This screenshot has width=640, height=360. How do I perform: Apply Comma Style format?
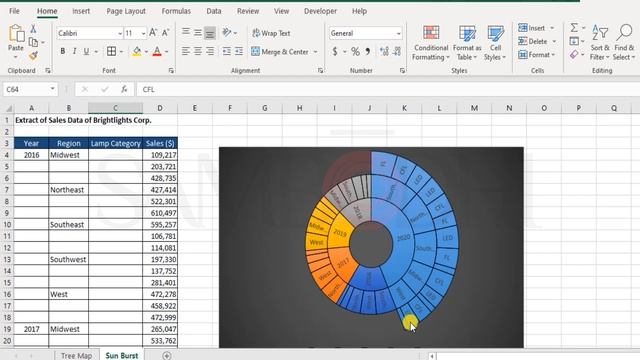pos(368,51)
